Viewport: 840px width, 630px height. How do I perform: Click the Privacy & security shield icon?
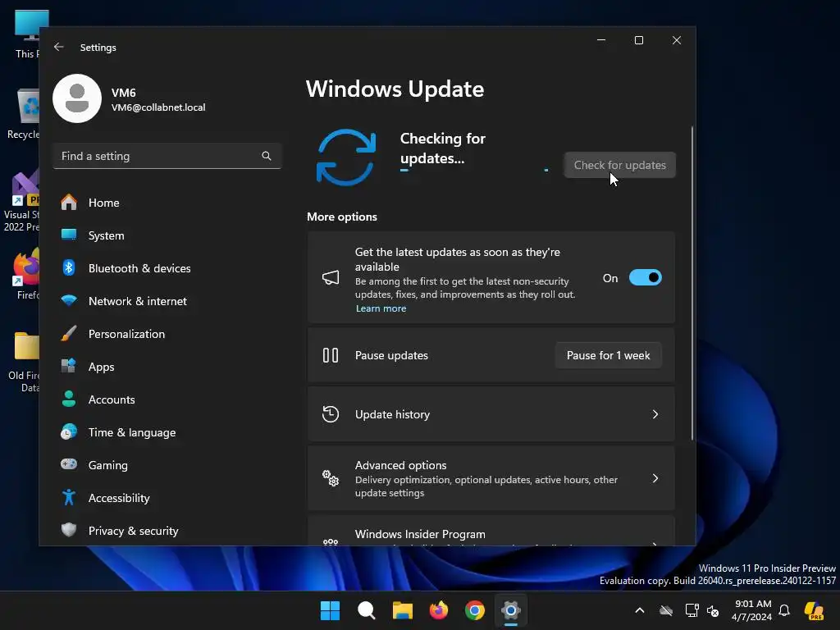point(69,531)
